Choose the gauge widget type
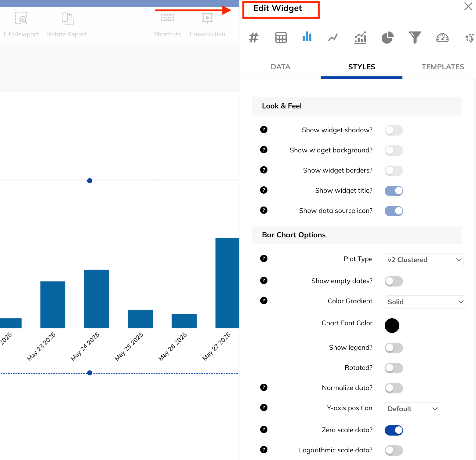This screenshot has width=476, height=460. [x=442, y=38]
